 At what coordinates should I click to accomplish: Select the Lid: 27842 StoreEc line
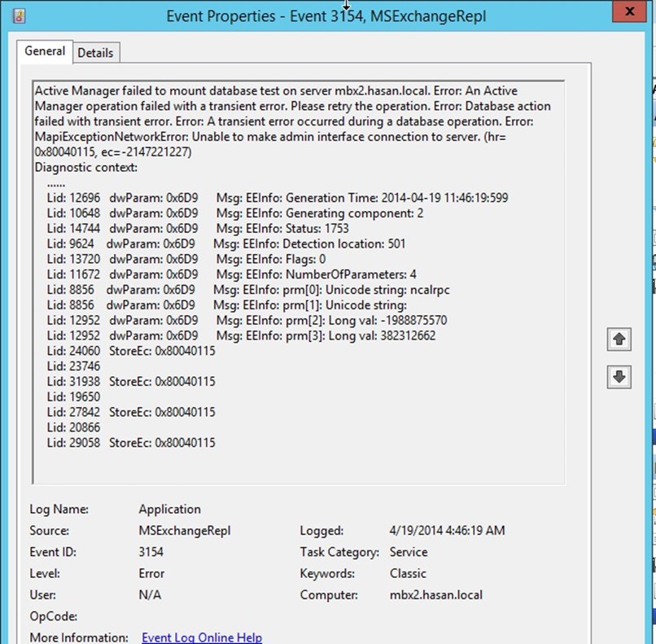pyautogui.click(x=131, y=412)
